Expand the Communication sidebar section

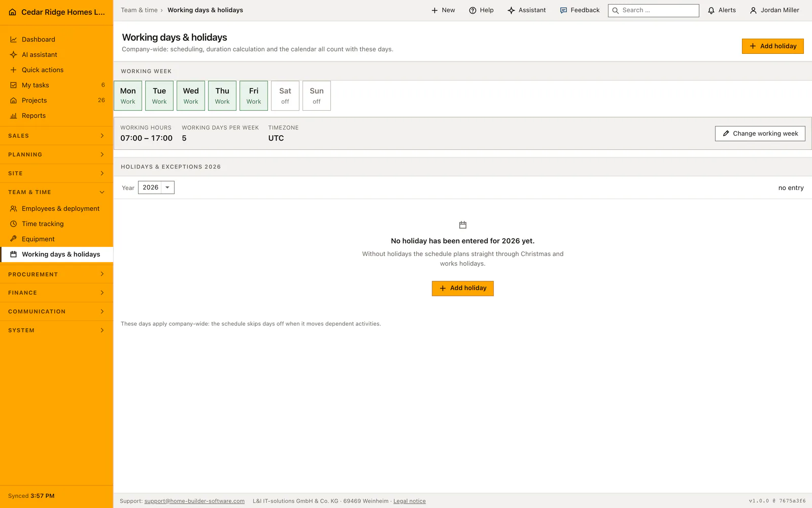coord(56,311)
